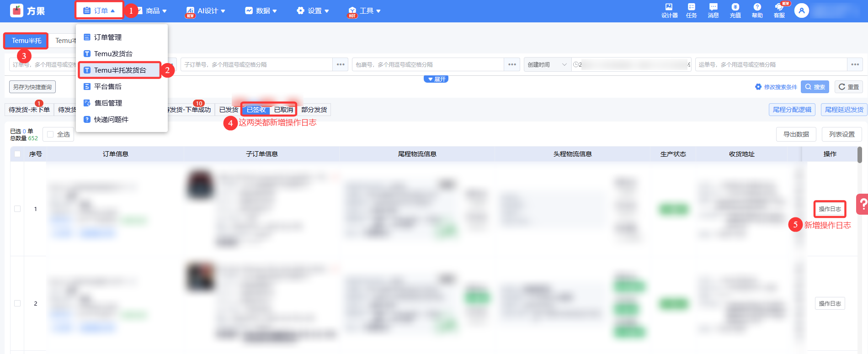This screenshot has height=354, width=868.
Task: Open the 已发货 status tab
Action: coord(229,110)
